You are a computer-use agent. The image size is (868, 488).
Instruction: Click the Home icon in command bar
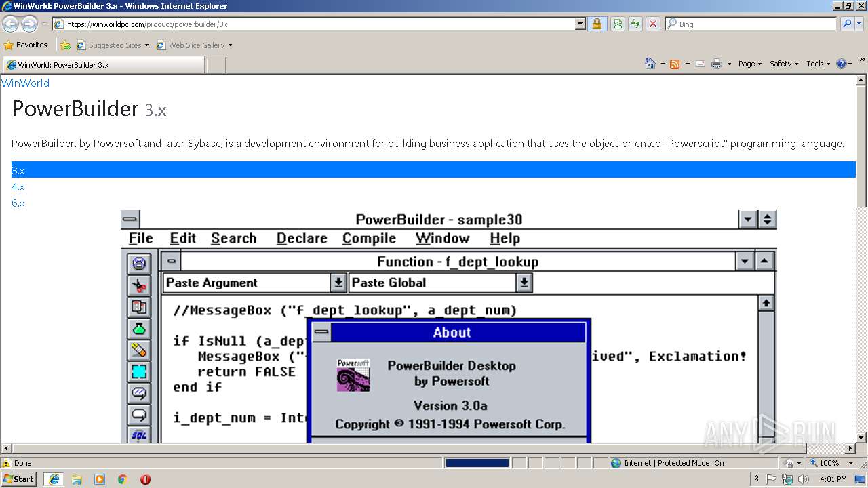[x=650, y=64]
